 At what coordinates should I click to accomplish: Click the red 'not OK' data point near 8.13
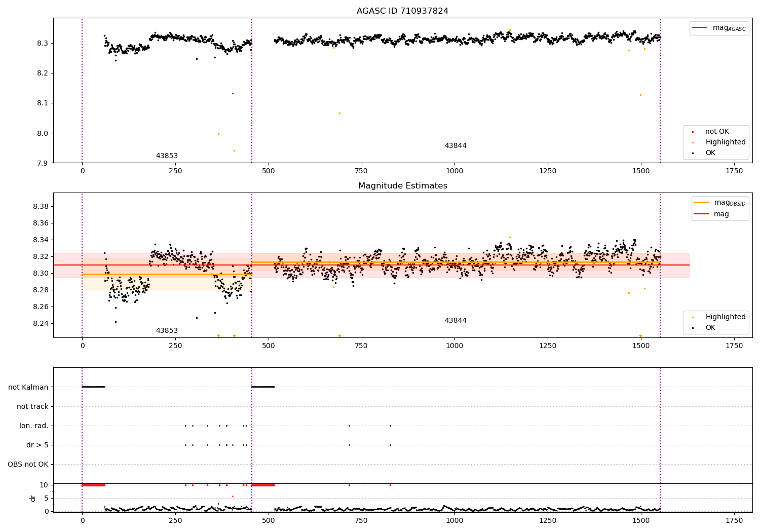233,93
